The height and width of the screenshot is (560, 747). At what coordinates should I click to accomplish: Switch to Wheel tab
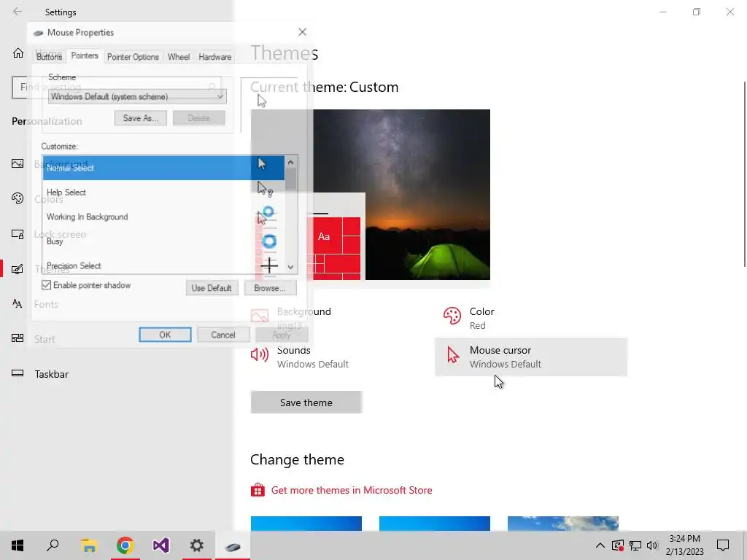coord(179,57)
